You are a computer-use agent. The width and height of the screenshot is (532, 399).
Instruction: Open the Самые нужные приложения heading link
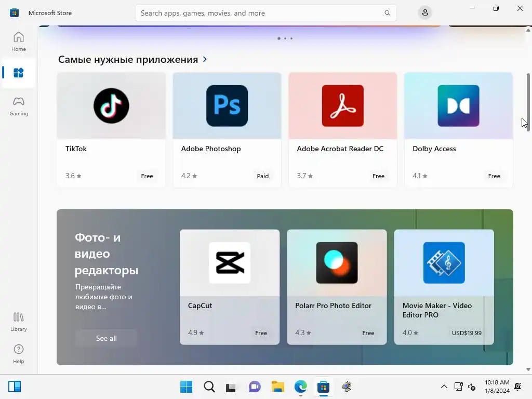click(128, 59)
